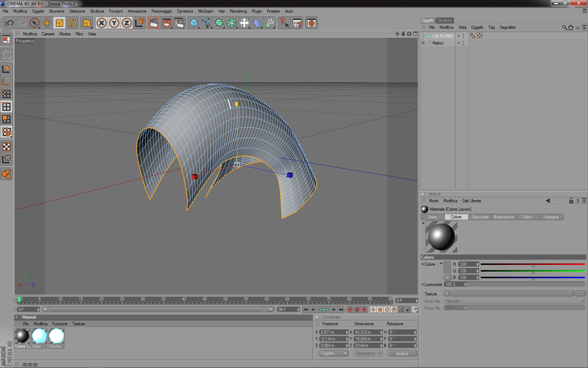Open the Dimensione dropdown in Coordinate panel
The width and height of the screenshot is (588, 368).
pyautogui.click(x=368, y=353)
